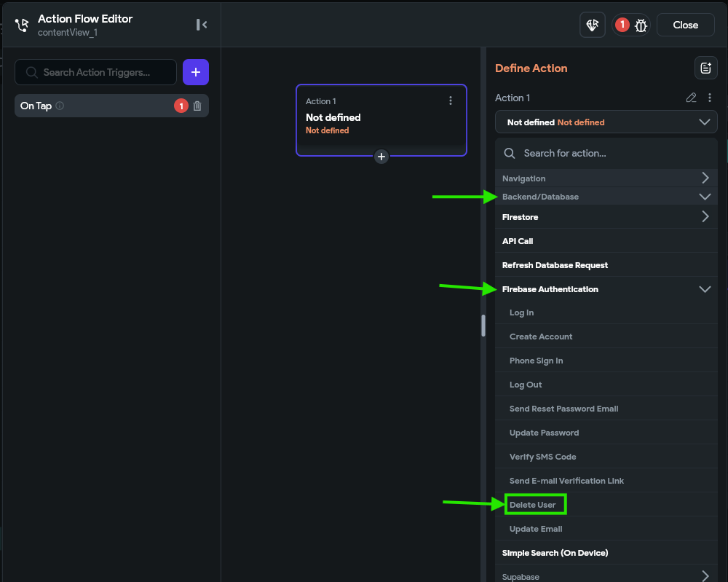728x582 pixels.
Task: Select the Update Password action
Action: (606, 433)
